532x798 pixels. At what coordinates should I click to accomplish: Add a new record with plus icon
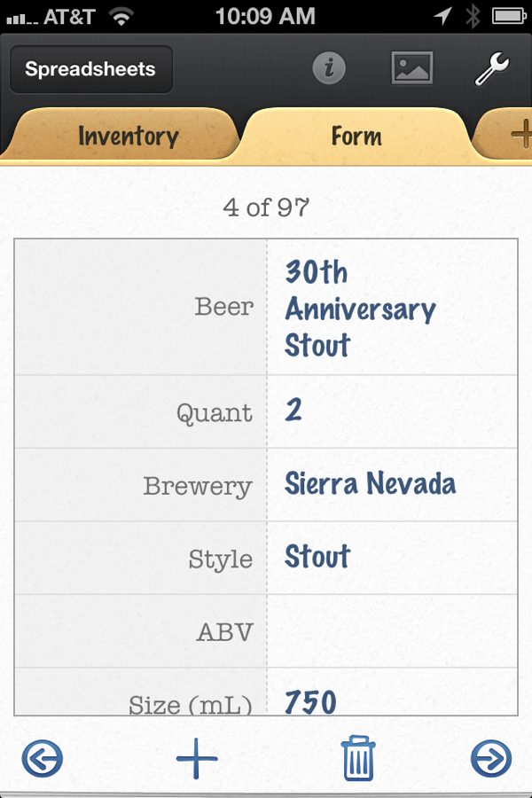[x=197, y=758]
